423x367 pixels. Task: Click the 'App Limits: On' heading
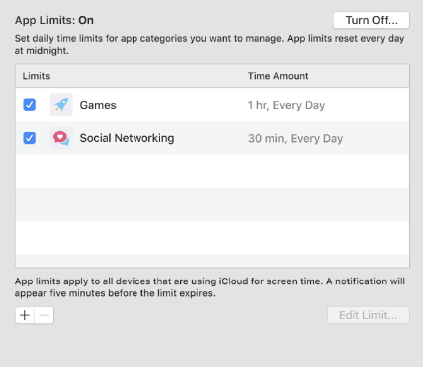click(x=54, y=20)
